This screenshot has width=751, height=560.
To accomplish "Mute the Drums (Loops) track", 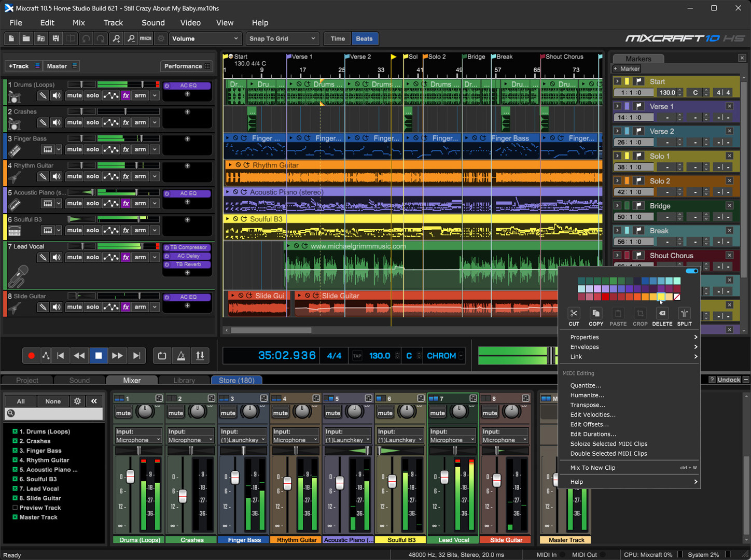I will [74, 95].
